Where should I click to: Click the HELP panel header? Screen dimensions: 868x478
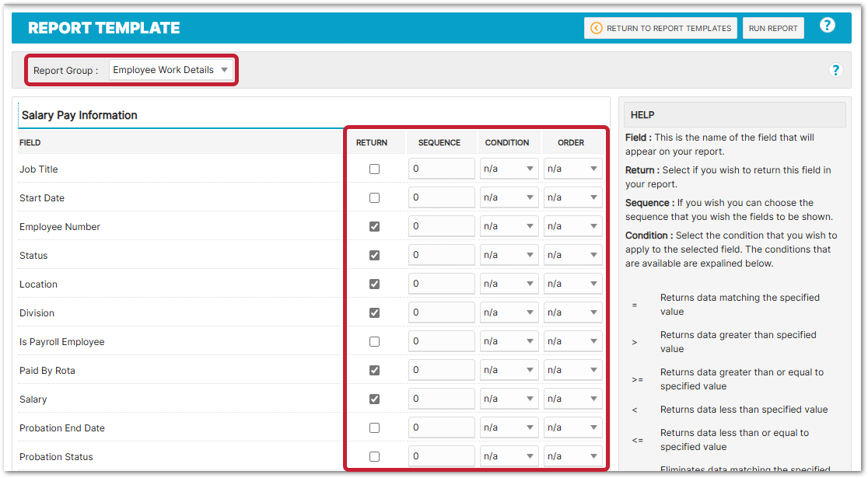[735, 115]
